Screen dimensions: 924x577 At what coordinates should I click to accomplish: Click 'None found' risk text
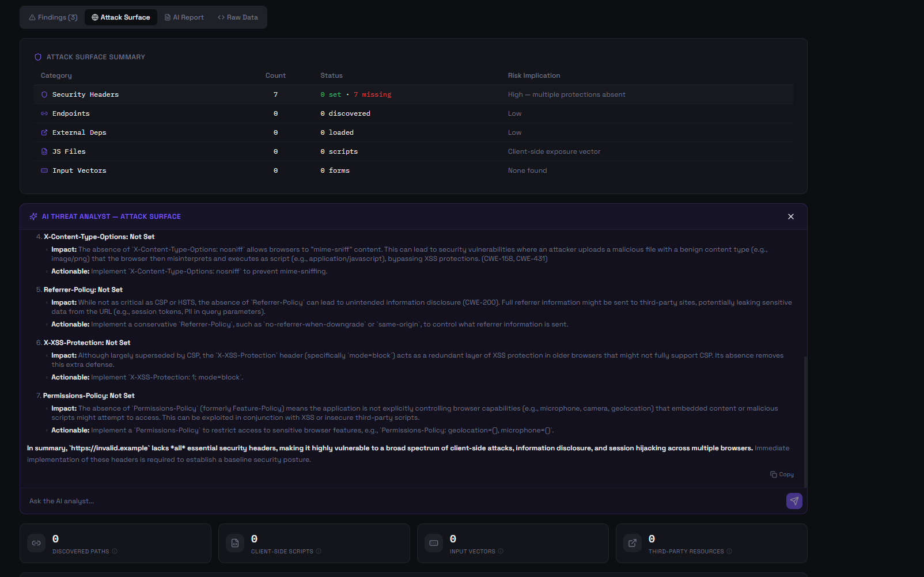[528, 170]
